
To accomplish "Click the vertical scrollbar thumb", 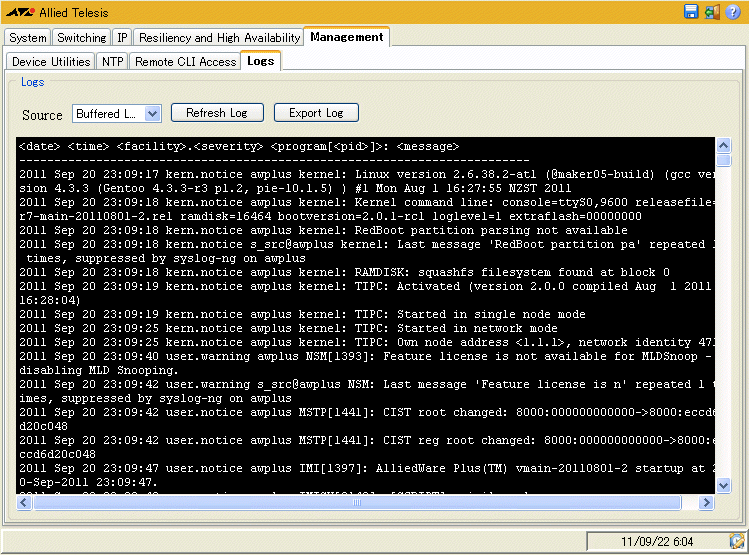I will tap(724, 160).
